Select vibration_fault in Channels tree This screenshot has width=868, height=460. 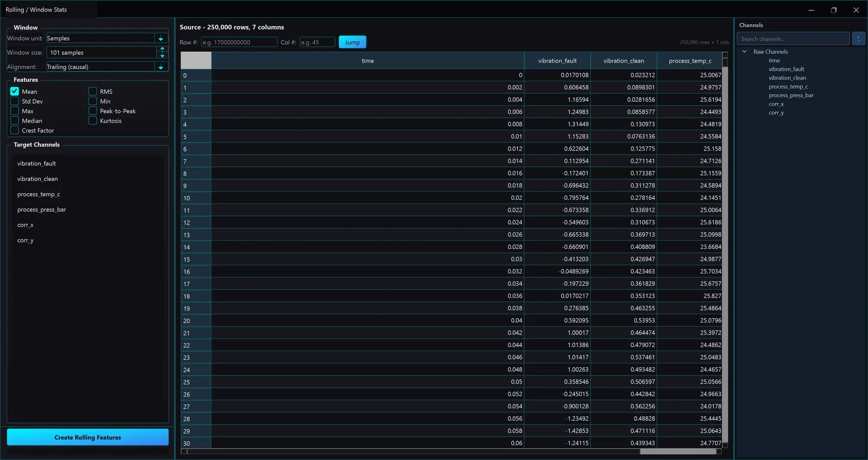786,69
